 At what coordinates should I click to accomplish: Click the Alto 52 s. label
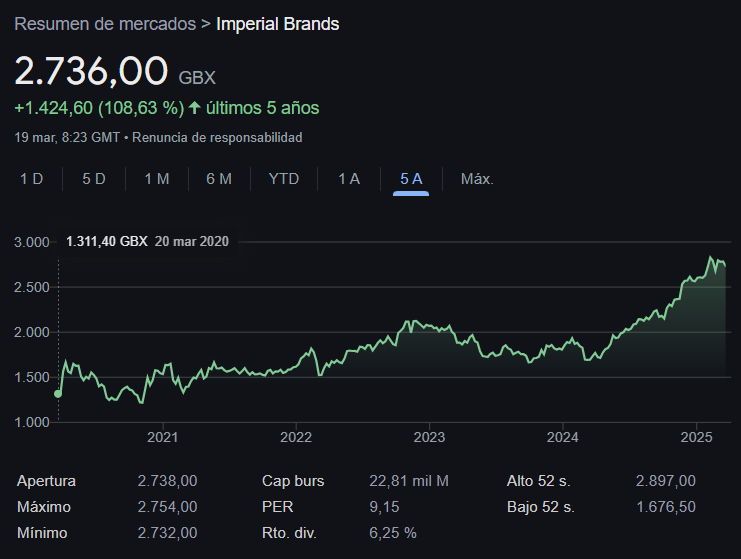coord(539,481)
